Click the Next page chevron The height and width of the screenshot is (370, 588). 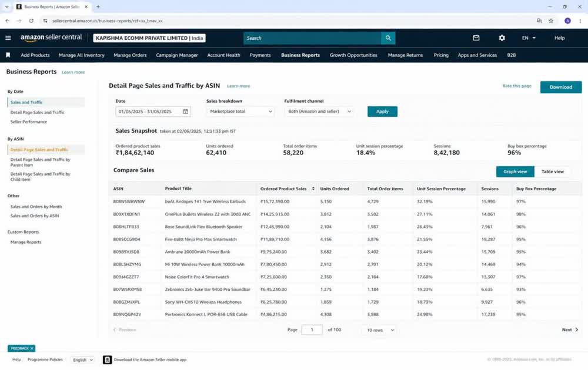point(576,330)
